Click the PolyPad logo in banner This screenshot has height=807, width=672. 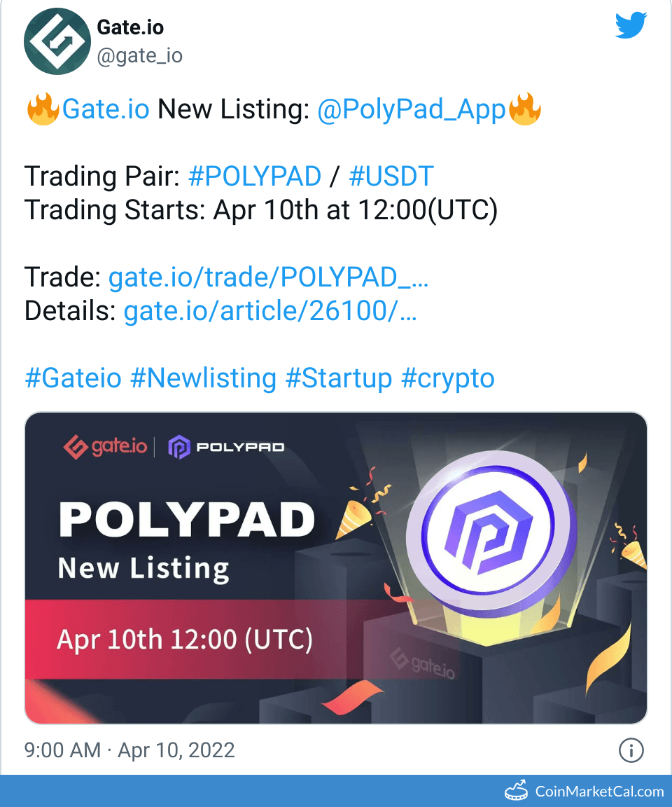[226, 447]
